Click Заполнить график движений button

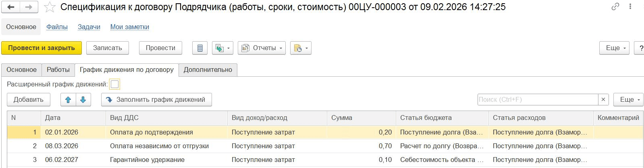pyautogui.click(x=156, y=100)
